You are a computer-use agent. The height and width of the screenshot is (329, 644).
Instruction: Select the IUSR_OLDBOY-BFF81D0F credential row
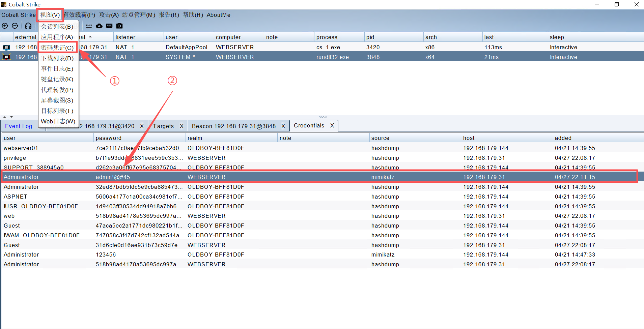point(323,206)
